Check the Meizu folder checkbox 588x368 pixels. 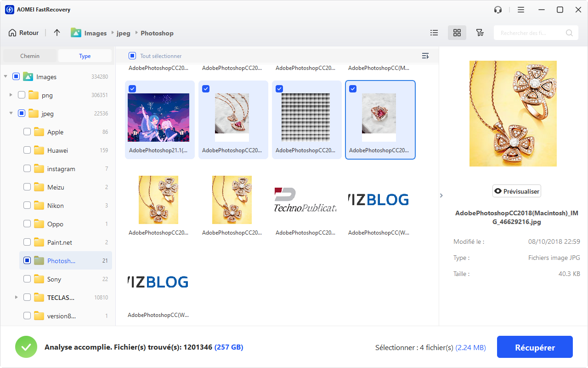[x=27, y=187]
